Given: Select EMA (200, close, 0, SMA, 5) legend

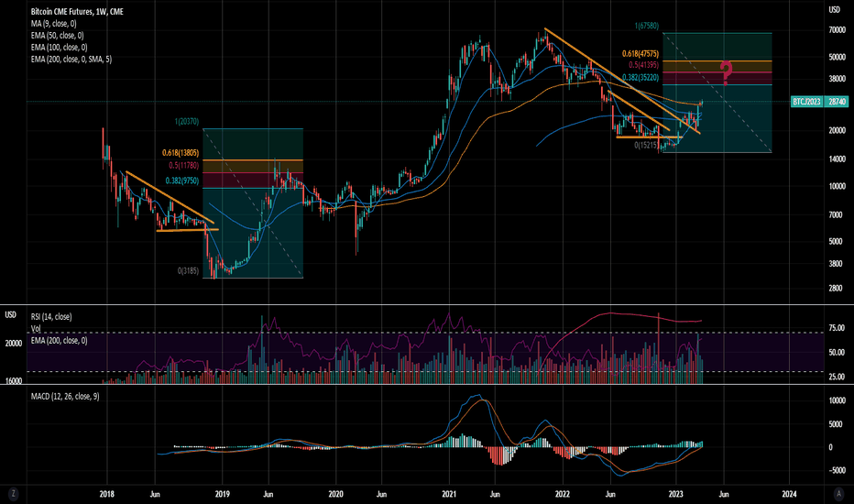Looking at the screenshot, I should (x=71, y=60).
